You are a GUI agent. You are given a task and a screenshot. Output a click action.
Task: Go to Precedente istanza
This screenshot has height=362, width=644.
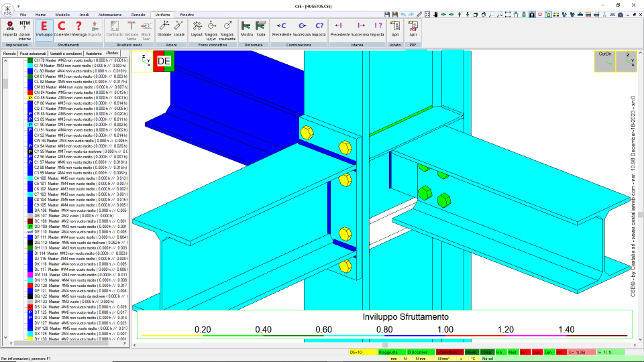pyautogui.click(x=339, y=29)
